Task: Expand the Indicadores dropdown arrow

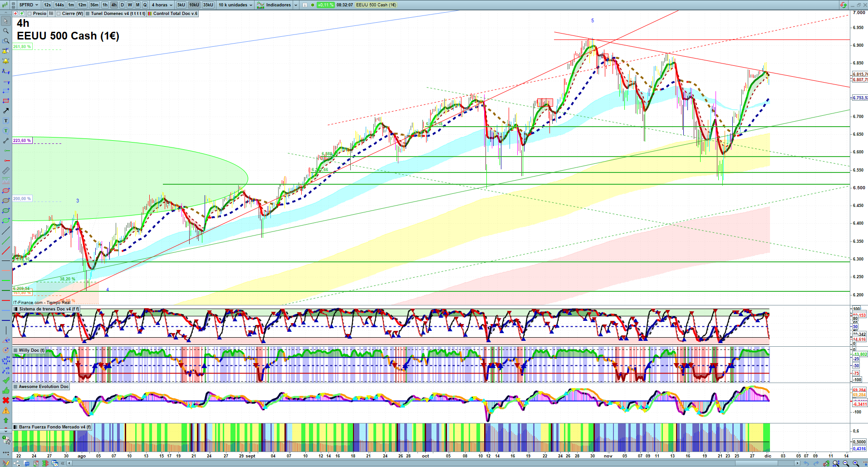Action: (296, 5)
